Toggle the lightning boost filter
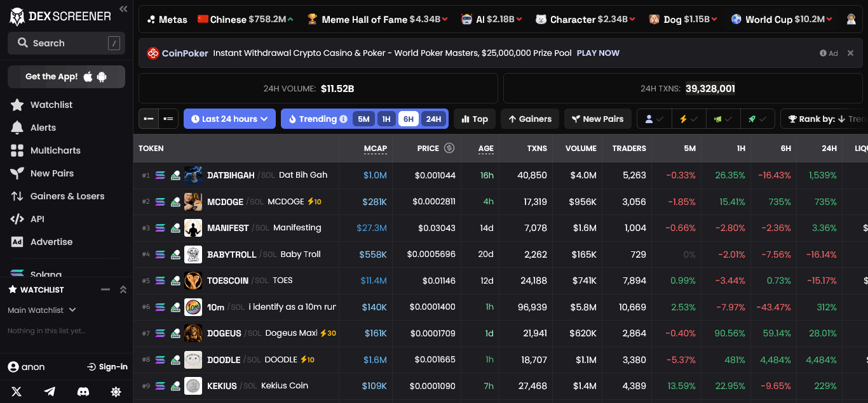Image resolution: width=868 pixels, height=403 pixels. click(x=689, y=119)
